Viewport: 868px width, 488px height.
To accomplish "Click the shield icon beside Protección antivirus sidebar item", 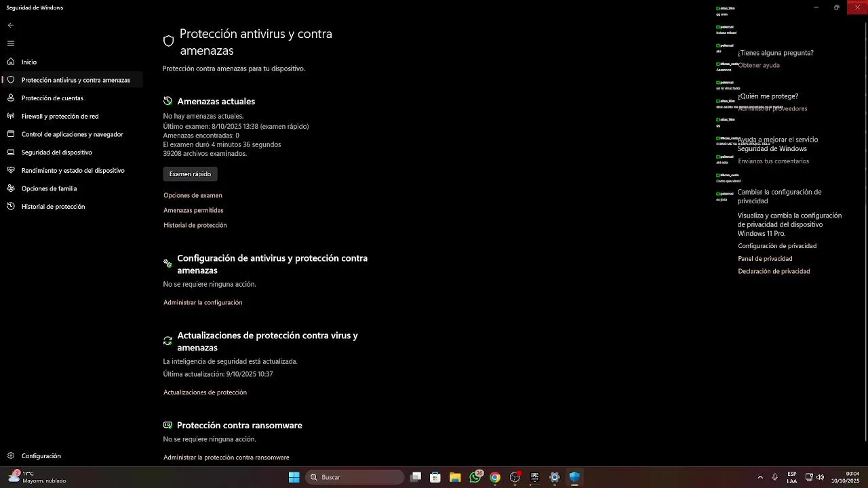I will (10, 80).
